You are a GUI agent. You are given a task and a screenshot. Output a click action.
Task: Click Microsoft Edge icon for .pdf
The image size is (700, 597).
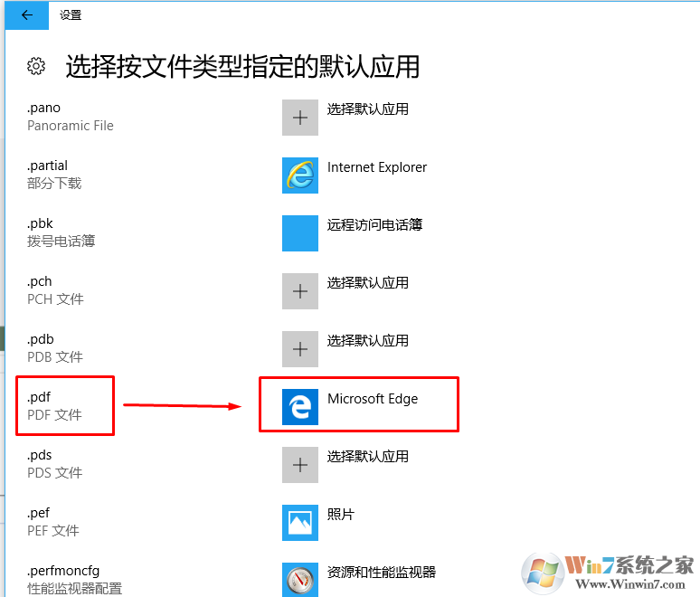tap(300, 407)
